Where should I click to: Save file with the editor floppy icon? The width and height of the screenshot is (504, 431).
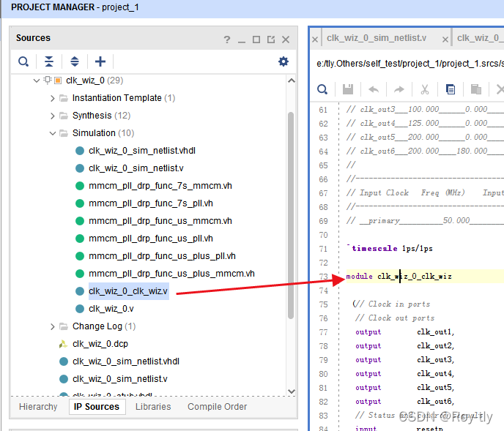coord(348,89)
